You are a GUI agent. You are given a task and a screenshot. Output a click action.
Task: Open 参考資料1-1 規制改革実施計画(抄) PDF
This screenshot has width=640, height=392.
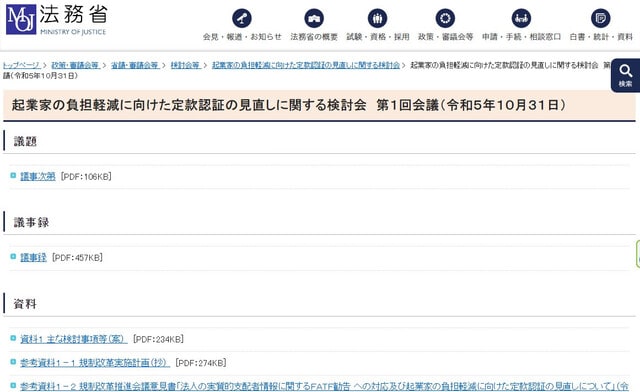(x=95, y=363)
